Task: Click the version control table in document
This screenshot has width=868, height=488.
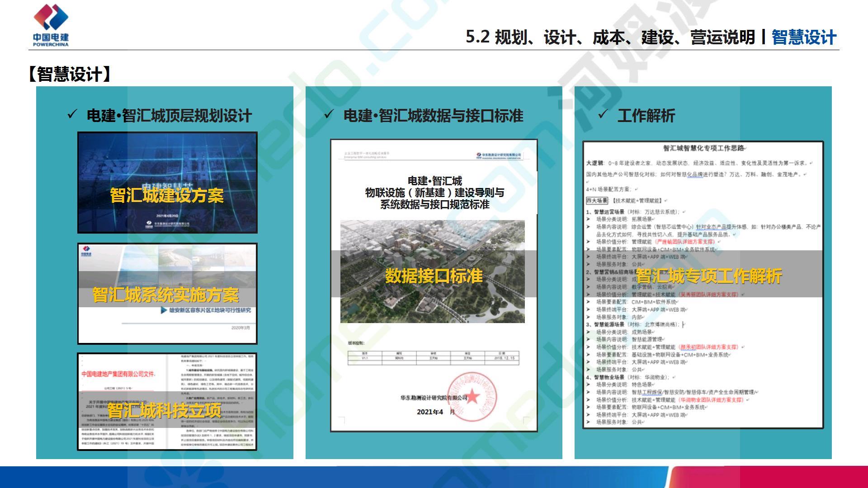Action: tap(434, 357)
